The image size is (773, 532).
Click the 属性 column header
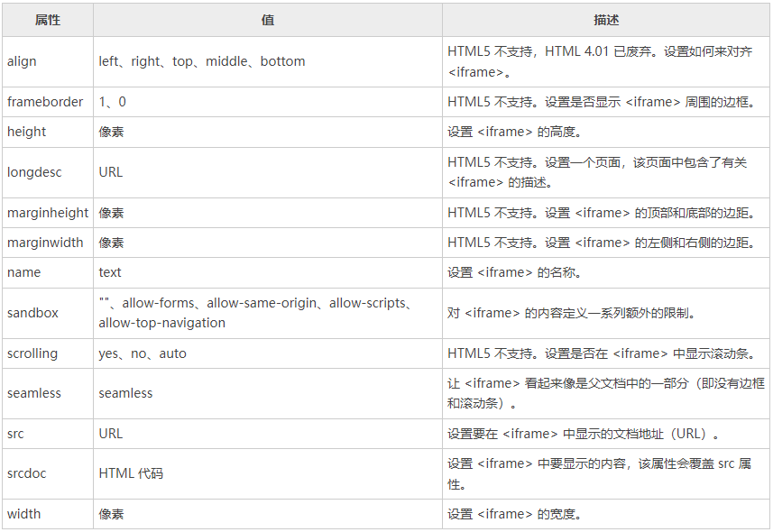point(47,20)
